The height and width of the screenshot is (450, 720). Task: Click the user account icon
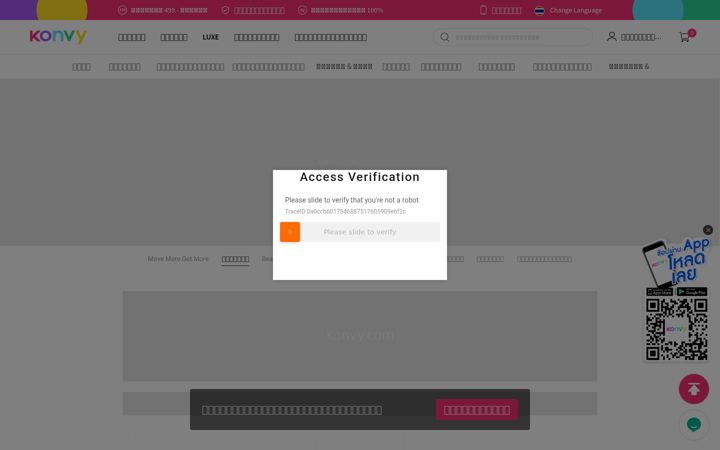611,37
